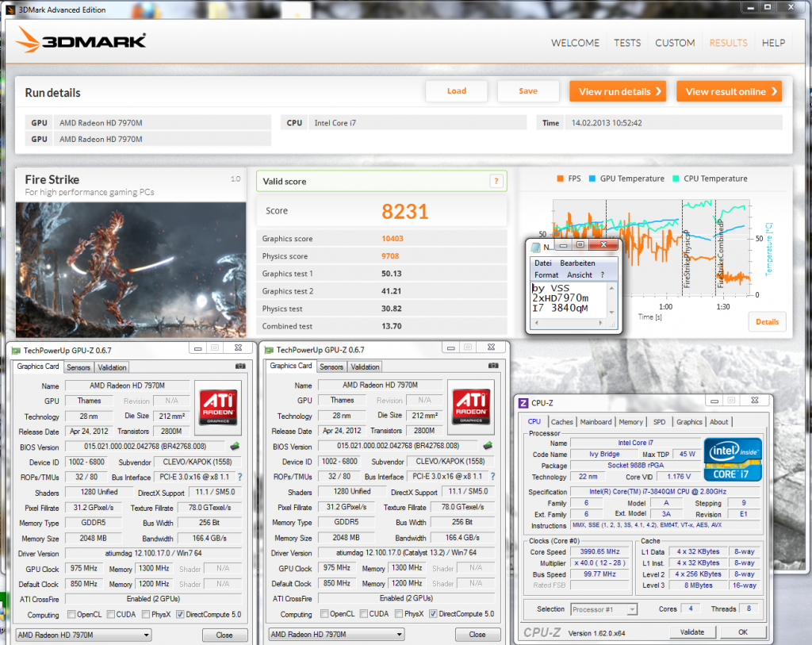
Task: Click View result online button
Action: tap(730, 91)
